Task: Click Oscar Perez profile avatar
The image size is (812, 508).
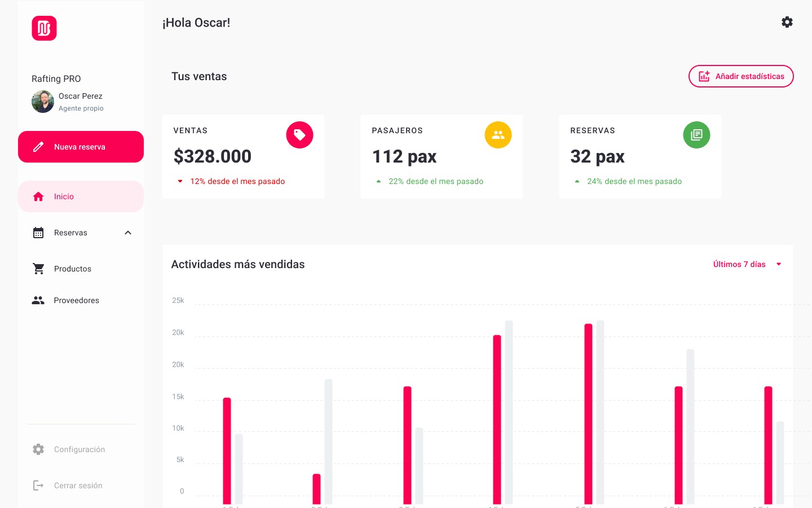Action: point(43,102)
